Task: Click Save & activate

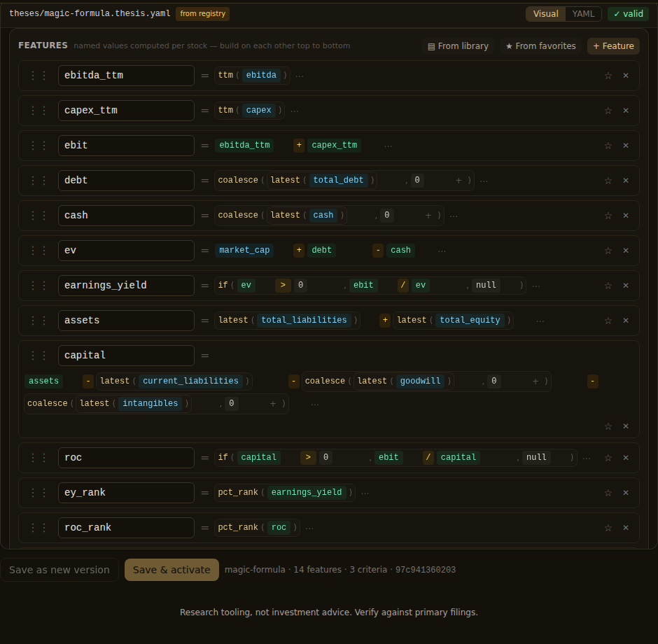Action: [171, 570]
